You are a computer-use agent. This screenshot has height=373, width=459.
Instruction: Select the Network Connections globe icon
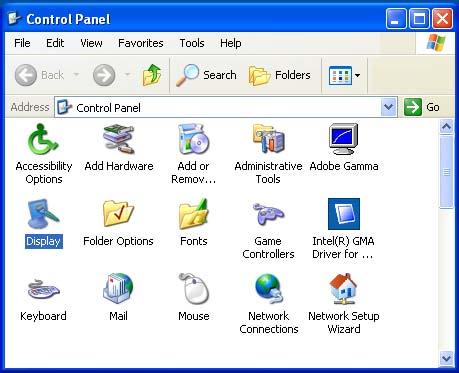269,289
